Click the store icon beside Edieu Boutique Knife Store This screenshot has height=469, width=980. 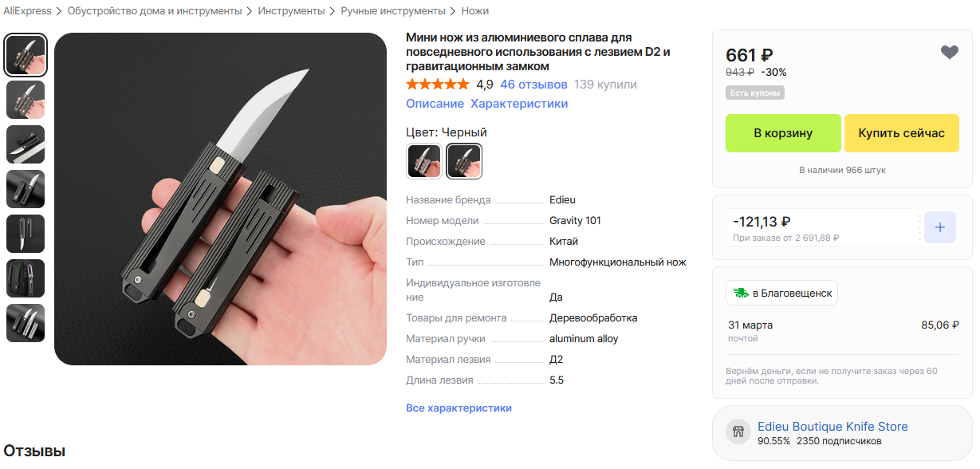point(738,432)
